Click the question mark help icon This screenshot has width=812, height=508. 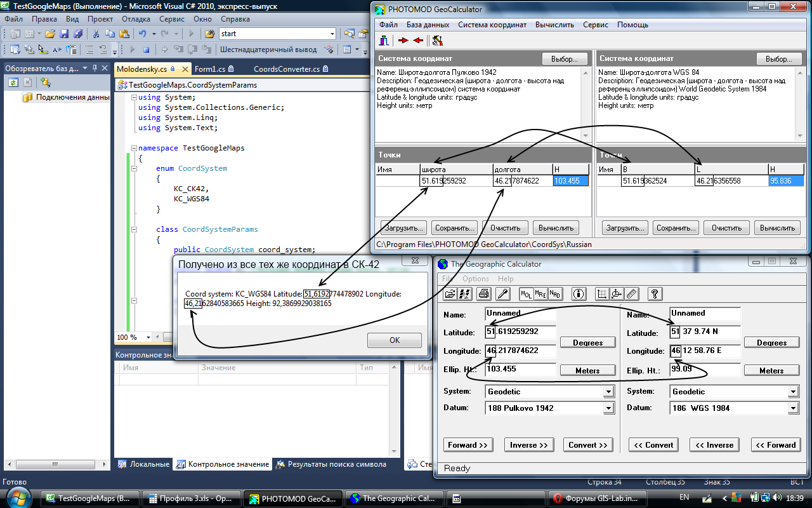coord(655,294)
